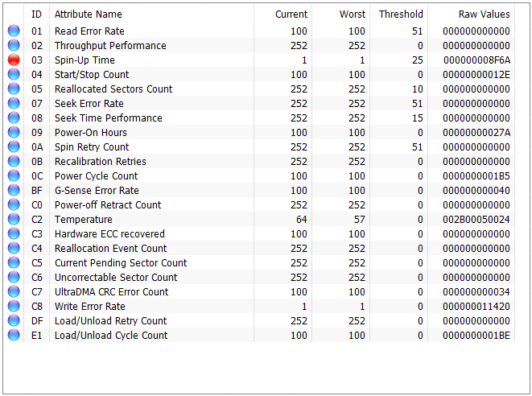This screenshot has height=396, width=532.
Task: Click the Temperature current value 64
Action: (302, 219)
